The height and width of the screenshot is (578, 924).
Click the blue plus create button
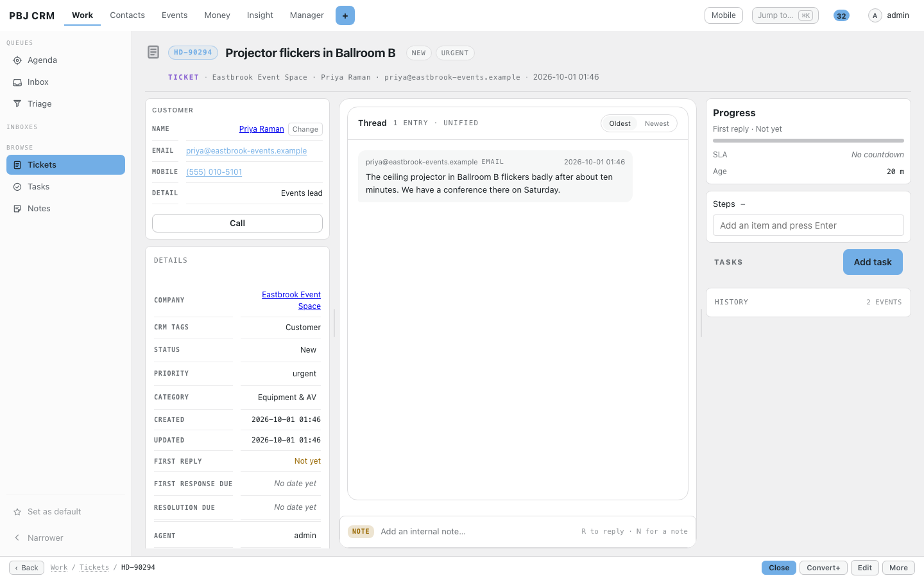(345, 15)
